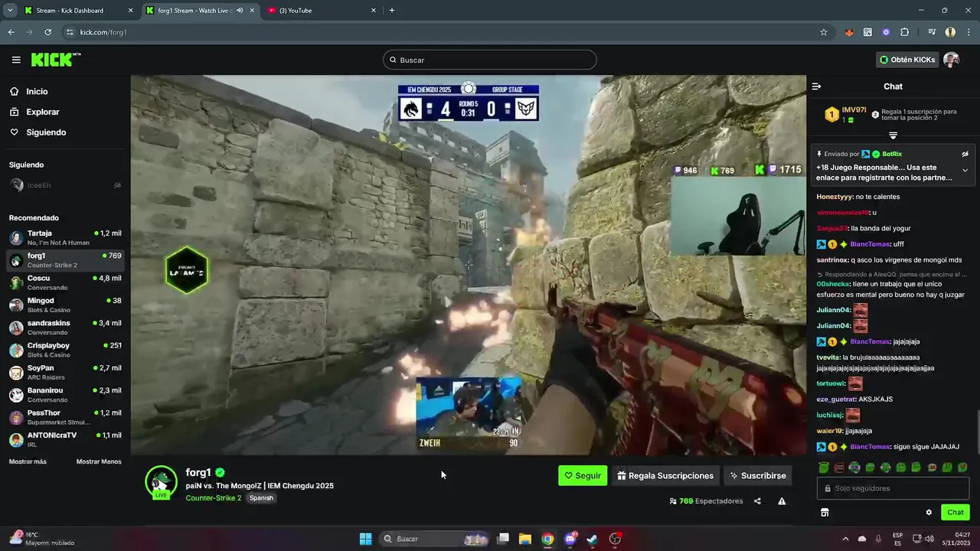Open a new browser tab
Screen dimensions: 980x551
tap(392, 11)
